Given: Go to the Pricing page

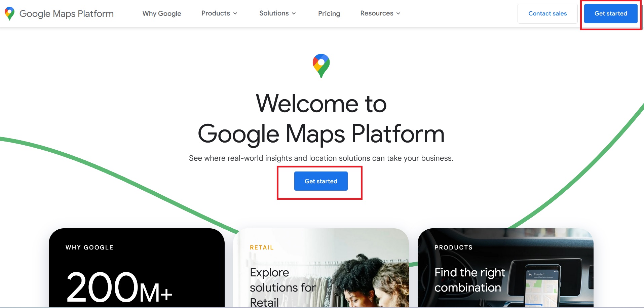Looking at the screenshot, I should (329, 13).
